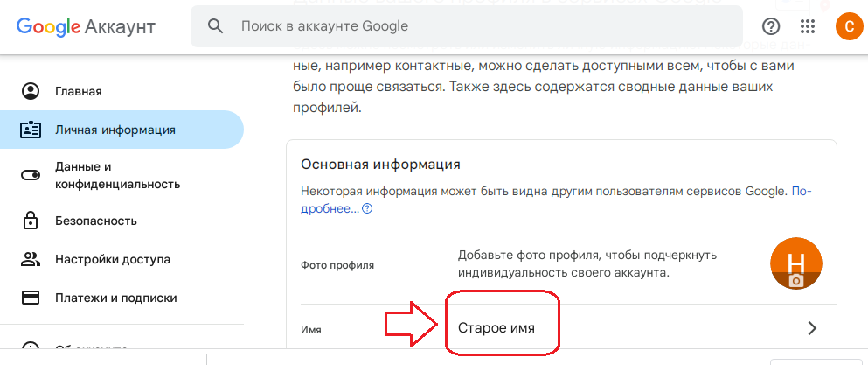868x365 pixels.
Task: Click the Данные и конфиденциальность toggle icon
Action: click(x=31, y=175)
